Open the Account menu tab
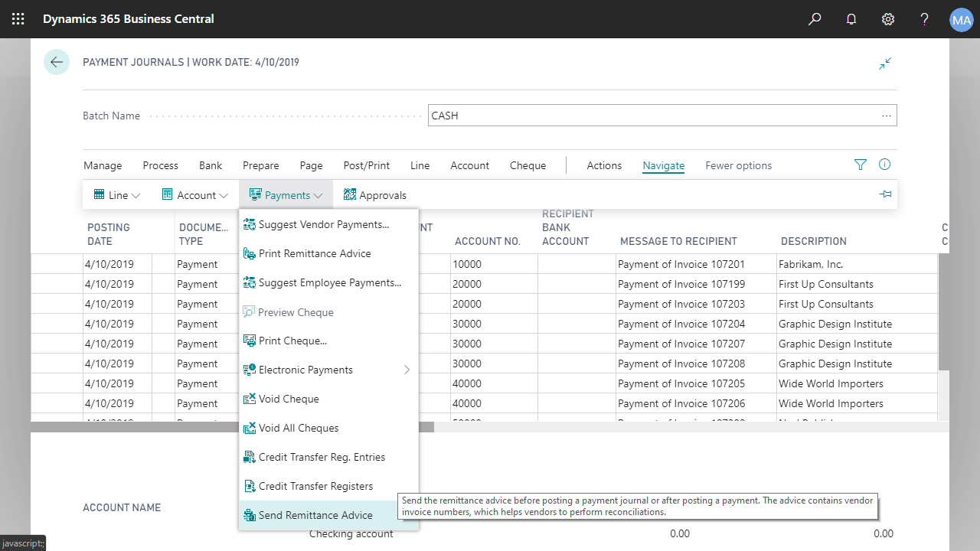Screen dimensions: 980x551 tap(470, 165)
